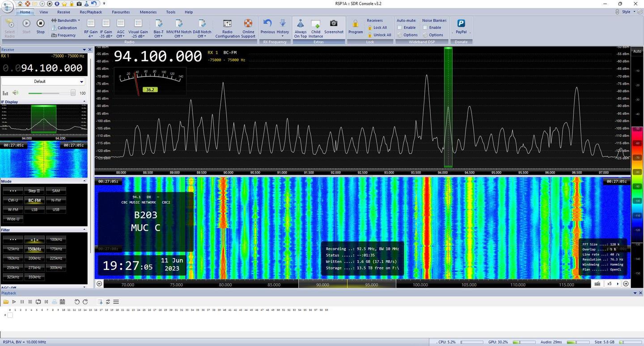Open the Memories tab
644x346 pixels.
coord(148,12)
